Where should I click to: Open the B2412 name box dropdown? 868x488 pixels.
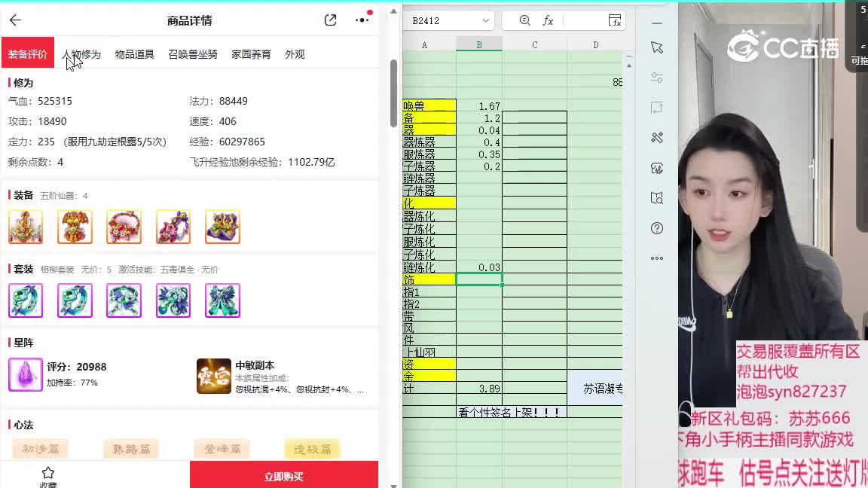[x=485, y=20]
